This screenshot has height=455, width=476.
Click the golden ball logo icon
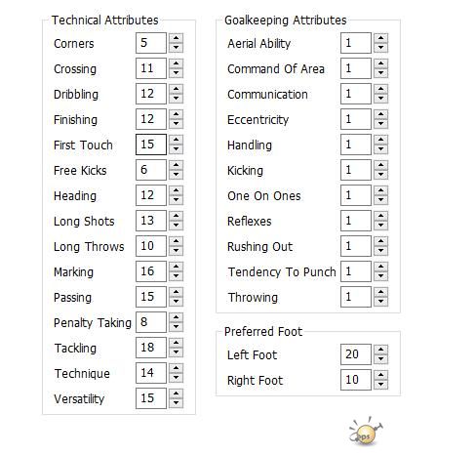pyautogui.click(x=365, y=432)
